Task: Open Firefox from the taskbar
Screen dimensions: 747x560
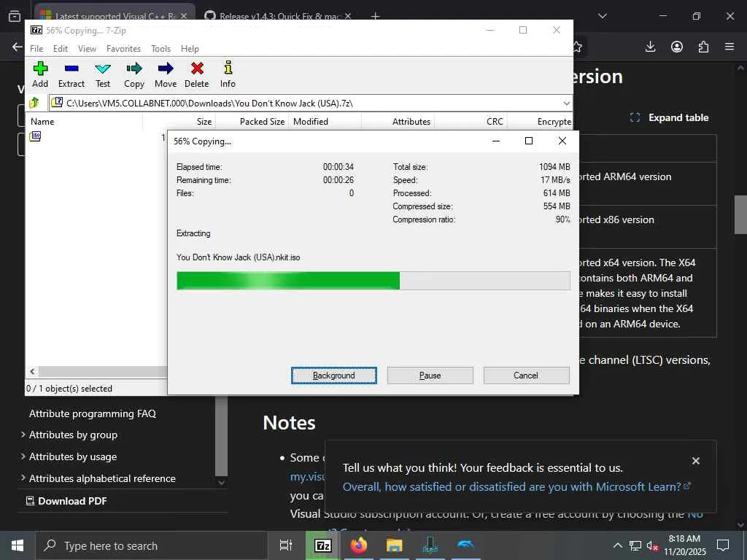Action: (x=359, y=545)
